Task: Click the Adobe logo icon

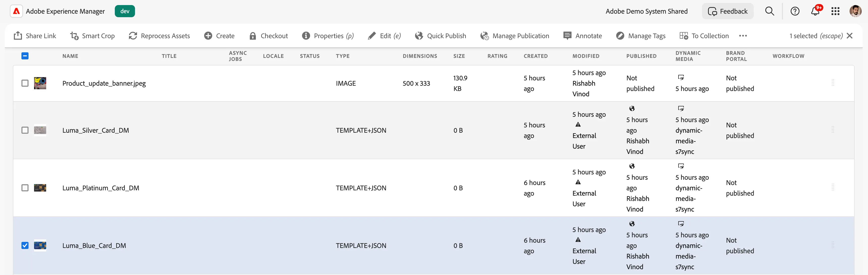Action: (16, 11)
